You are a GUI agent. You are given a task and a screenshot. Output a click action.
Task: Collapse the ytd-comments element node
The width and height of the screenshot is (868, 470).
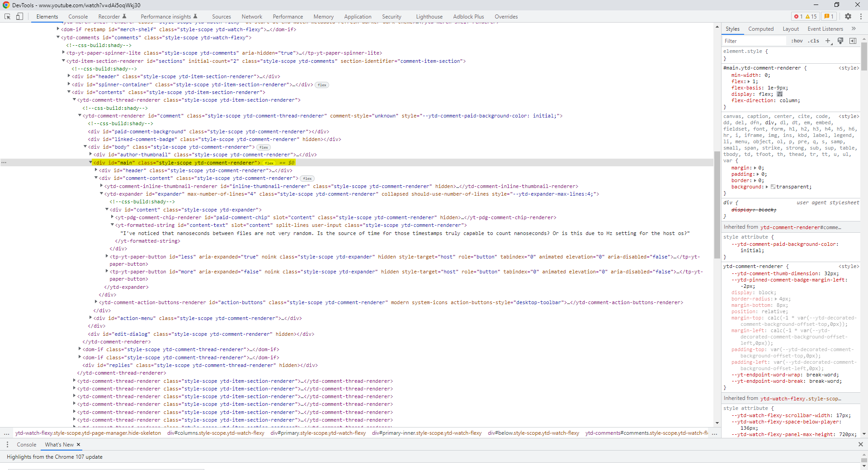(57, 38)
